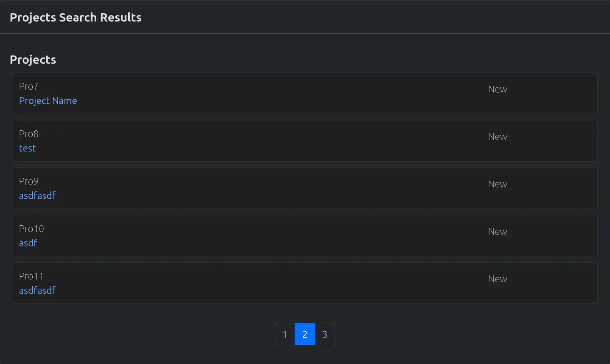This screenshot has height=364, width=610.
Task: Click the New status in Pro7 row
Action: (497, 89)
